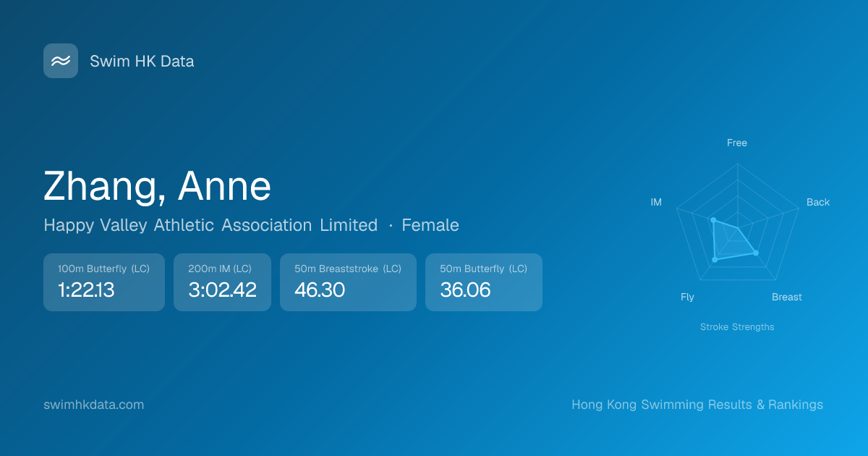The width and height of the screenshot is (868, 456).
Task: Click the 1:22.13 butterfly time
Action: point(86,290)
